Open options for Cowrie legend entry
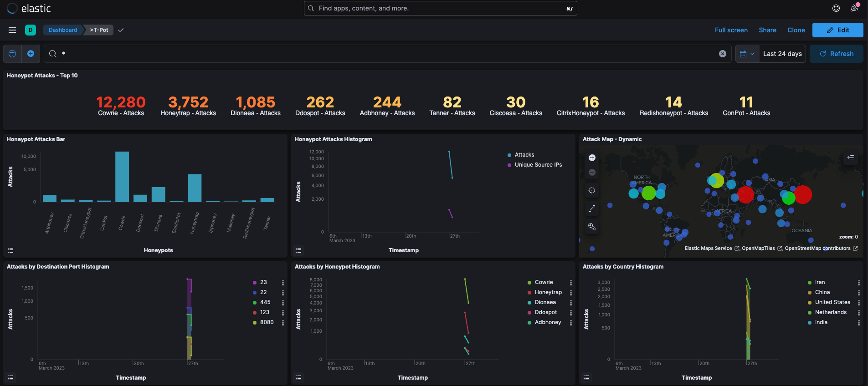The image size is (868, 386). click(571, 282)
